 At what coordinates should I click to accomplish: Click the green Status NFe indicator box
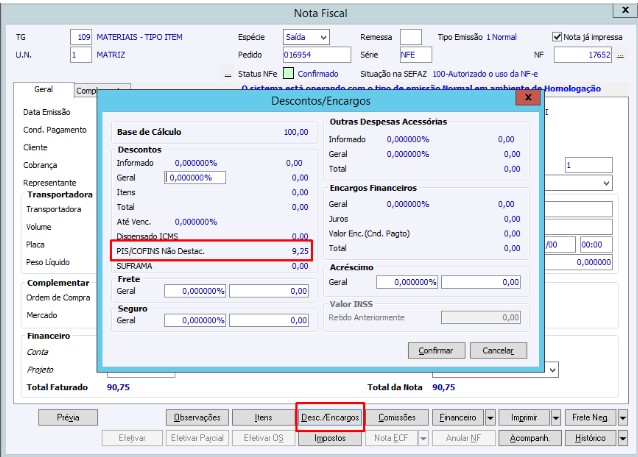[288, 74]
